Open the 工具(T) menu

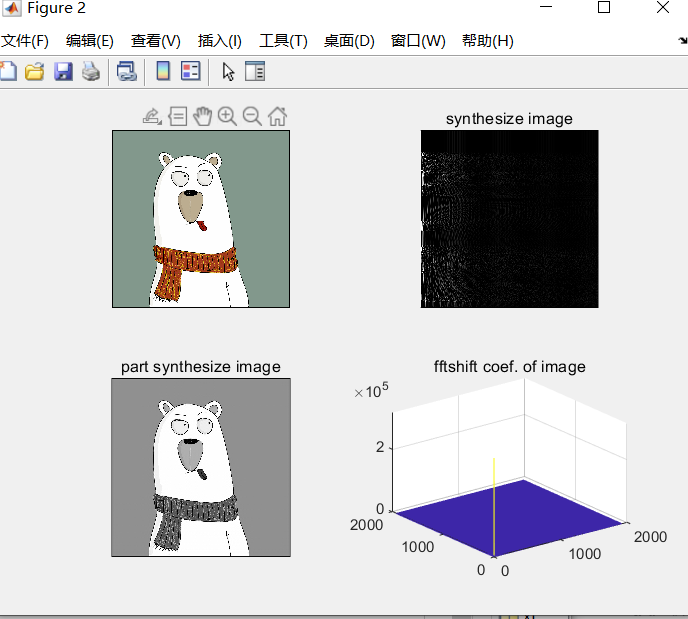tap(283, 41)
